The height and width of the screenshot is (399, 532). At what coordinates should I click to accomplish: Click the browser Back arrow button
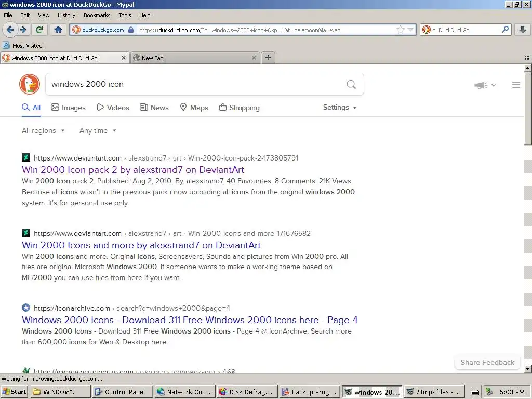coord(10,30)
